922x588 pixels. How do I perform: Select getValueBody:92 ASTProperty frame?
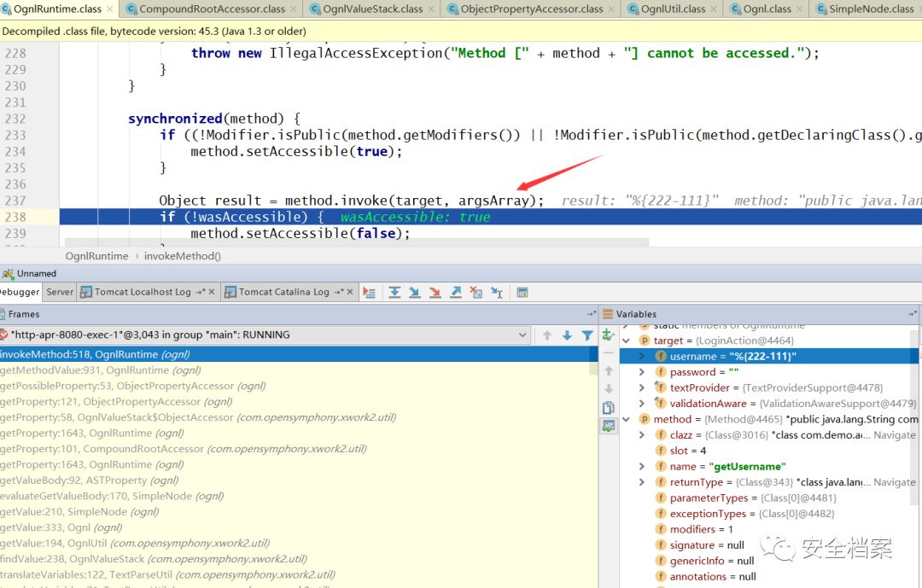[298, 480]
